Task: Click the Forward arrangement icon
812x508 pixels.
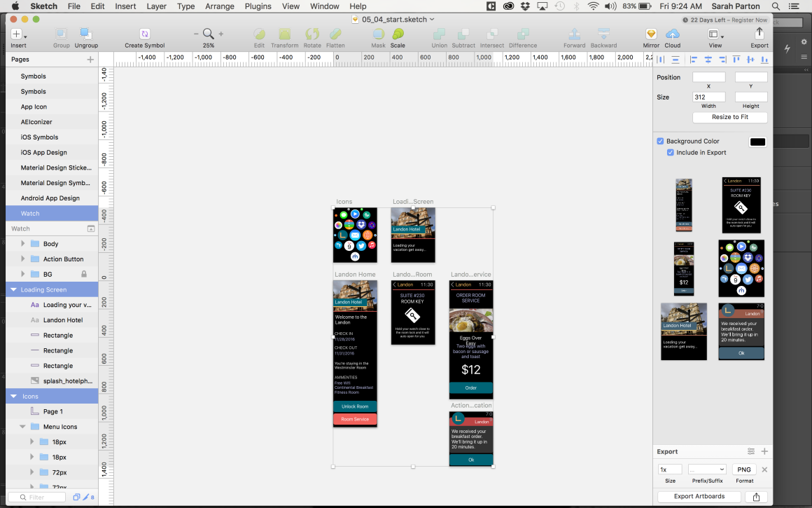Action: point(574,34)
